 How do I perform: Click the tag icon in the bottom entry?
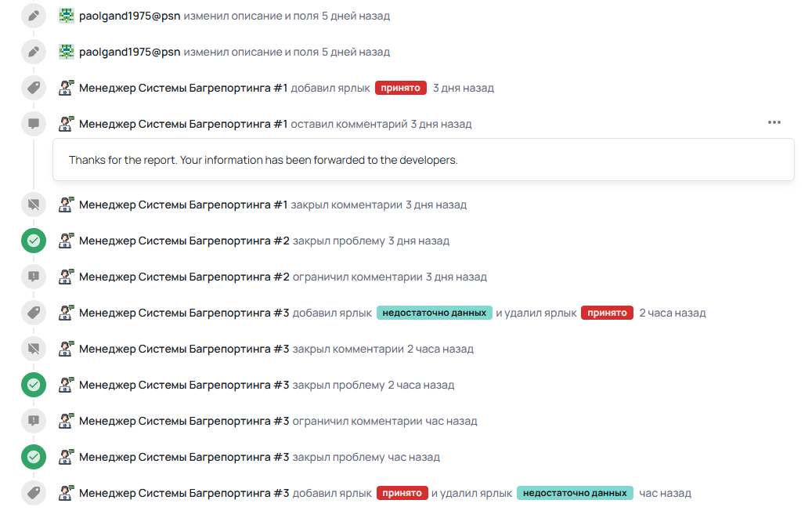click(34, 493)
